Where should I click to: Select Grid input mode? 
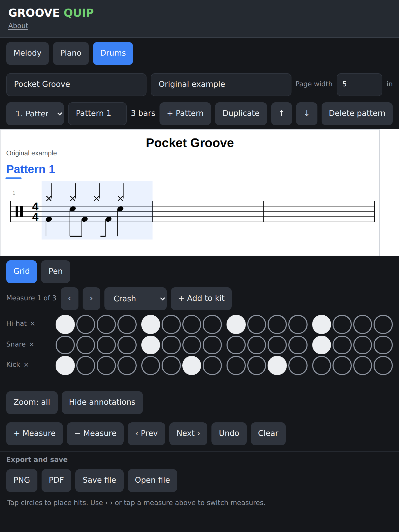click(22, 271)
